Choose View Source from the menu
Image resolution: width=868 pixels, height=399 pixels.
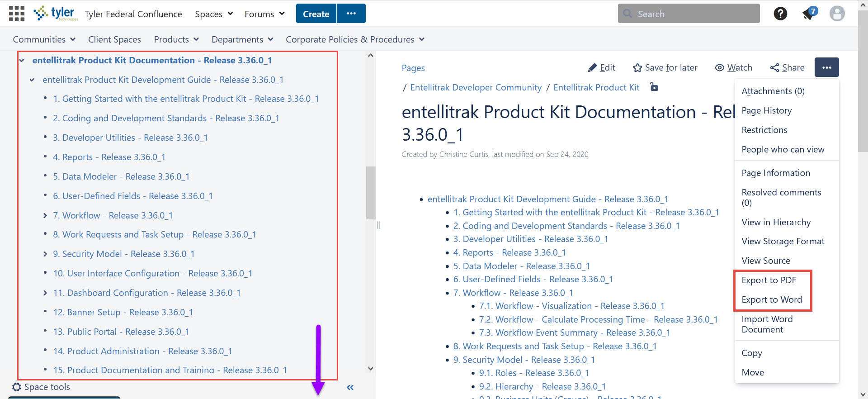click(x=766, y=261)
